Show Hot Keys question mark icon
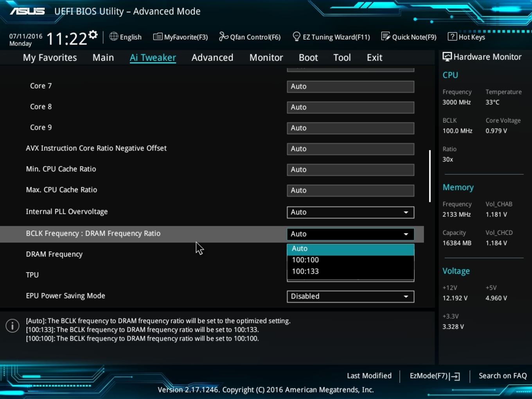532x399 pixels. (452, 36)
